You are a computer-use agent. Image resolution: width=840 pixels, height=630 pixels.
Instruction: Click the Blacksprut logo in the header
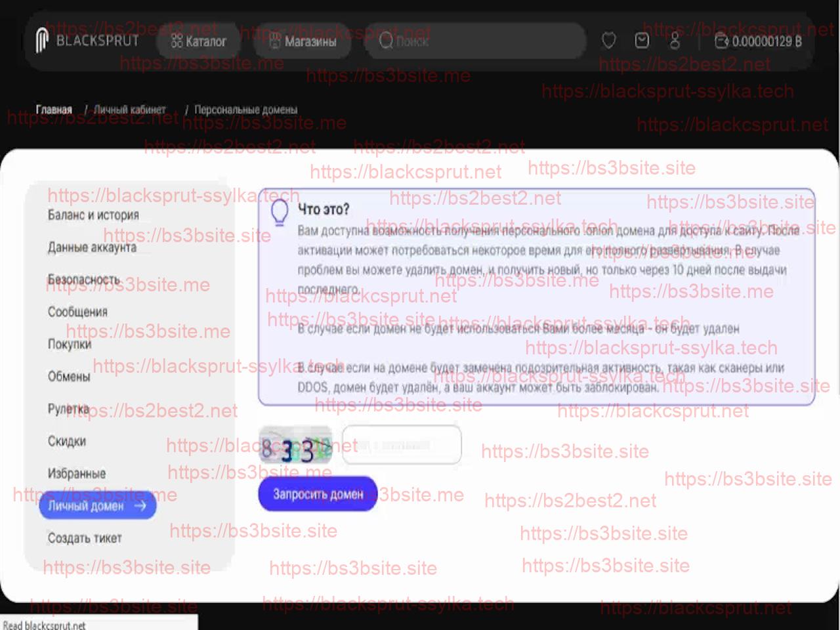[x=87, y=41]
